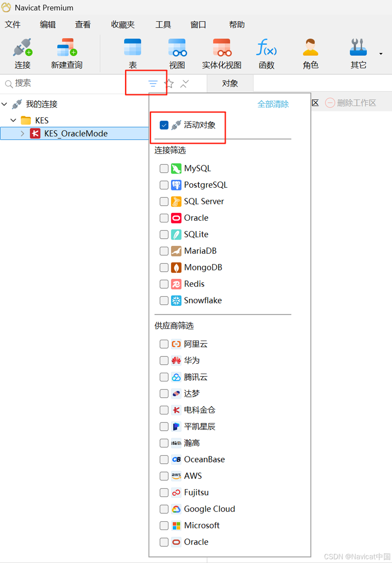Enable the MariaDB filter checkbox
The width and height of the screenshot is (392, 563).
point(164,251)
